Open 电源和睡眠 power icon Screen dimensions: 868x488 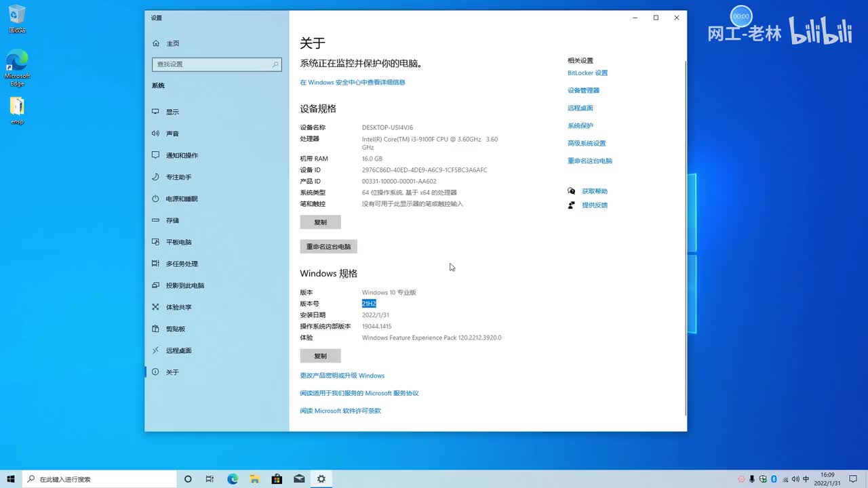pos(155,199)
